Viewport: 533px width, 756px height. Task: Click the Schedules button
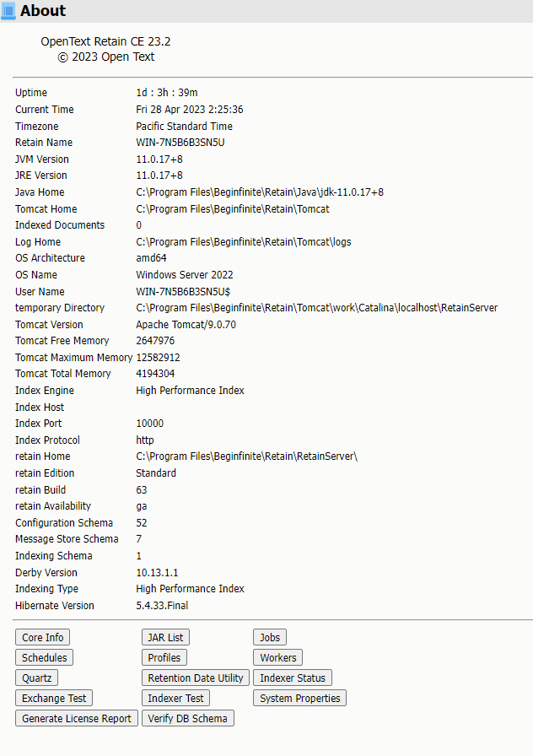click(45, 657)
